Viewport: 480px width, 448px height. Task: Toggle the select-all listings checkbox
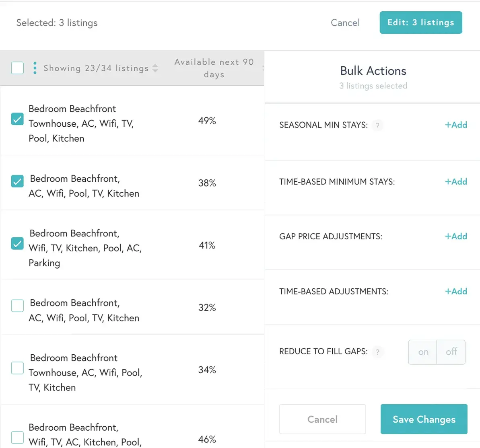(x=17, y=68)
